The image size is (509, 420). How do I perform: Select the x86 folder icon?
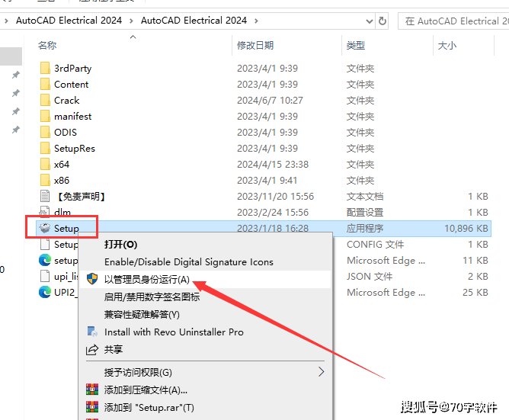(x=45, y=180)
